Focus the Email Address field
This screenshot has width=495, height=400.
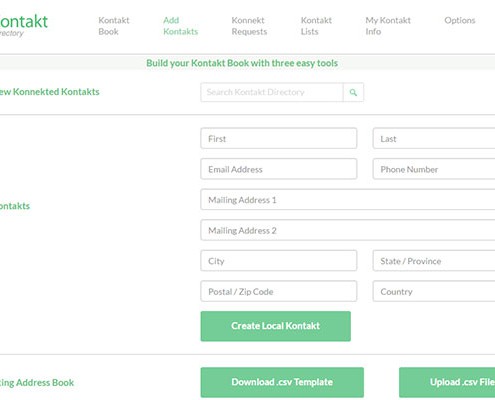click(279, 169)
